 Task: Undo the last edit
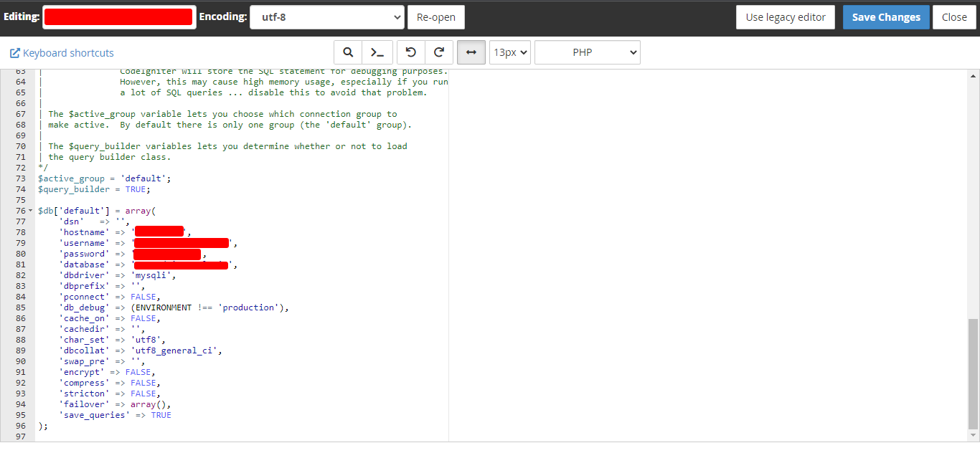pos(411,52)
